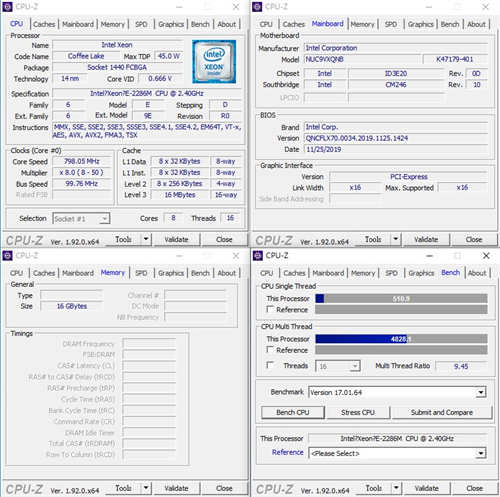The width and height of the screenshot is (500, 497).
Task: Click the Graphic Interface Version PCI-Express
Action: [409, 177]
